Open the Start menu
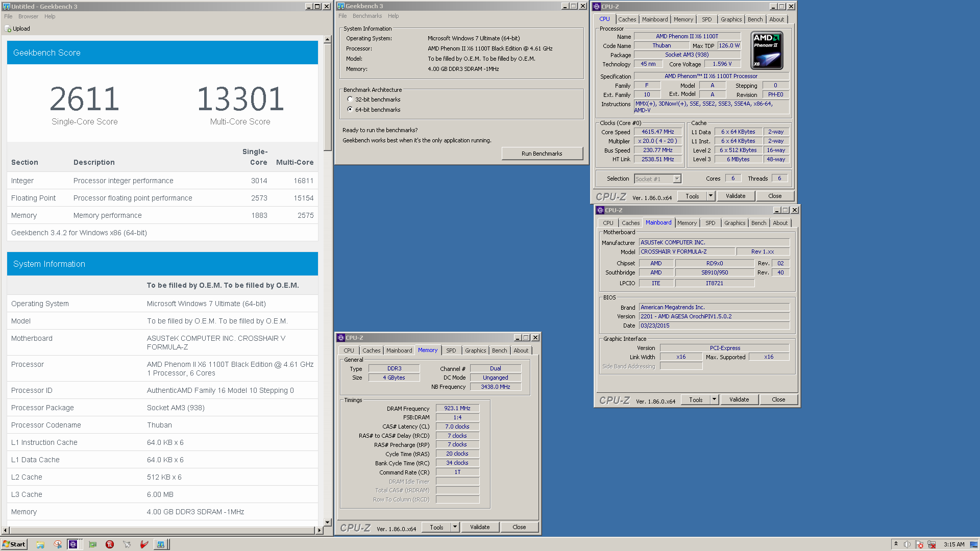The height and width of the screenshot is (551, 980). click(14, 544)
